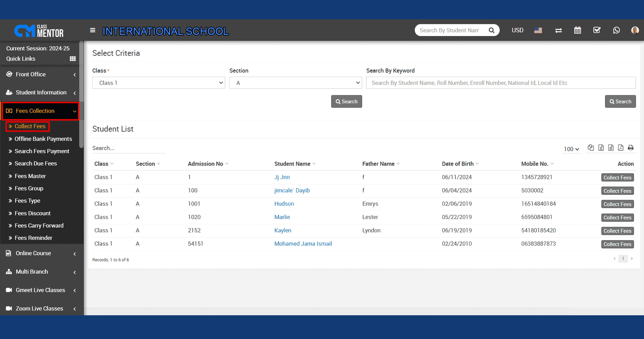Click Search button below keyword field

click(620, 101)
